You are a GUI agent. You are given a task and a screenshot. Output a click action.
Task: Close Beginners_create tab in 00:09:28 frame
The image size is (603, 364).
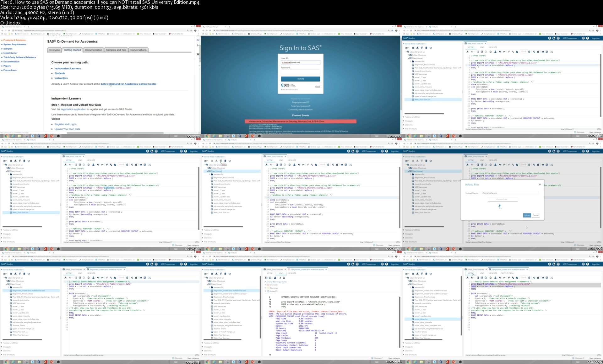[326, 269]
